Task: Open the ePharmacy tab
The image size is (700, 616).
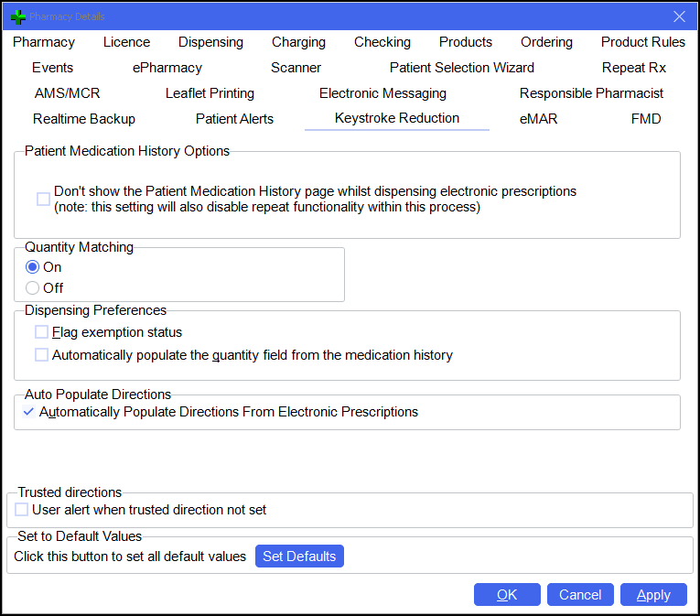Action: tap(167, 68)
